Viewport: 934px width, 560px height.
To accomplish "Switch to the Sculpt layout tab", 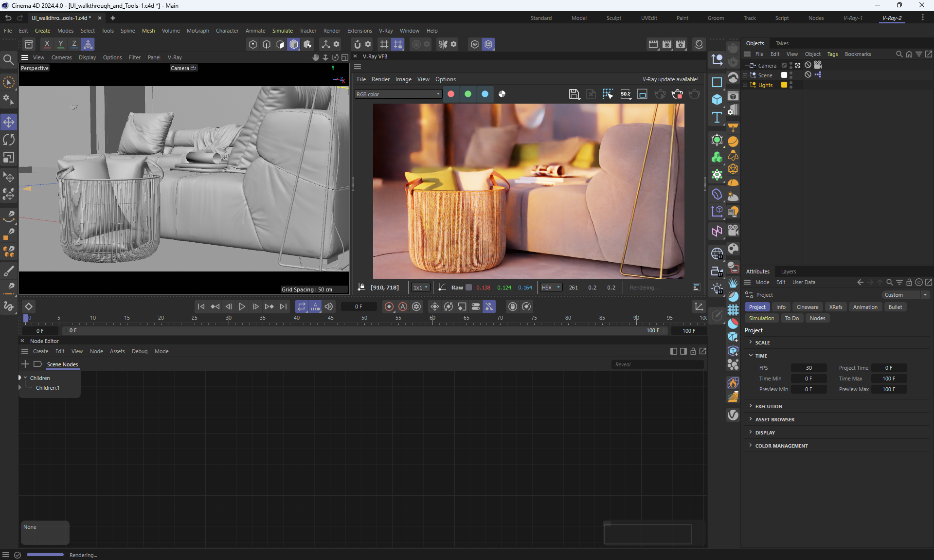I will [613, 18].
